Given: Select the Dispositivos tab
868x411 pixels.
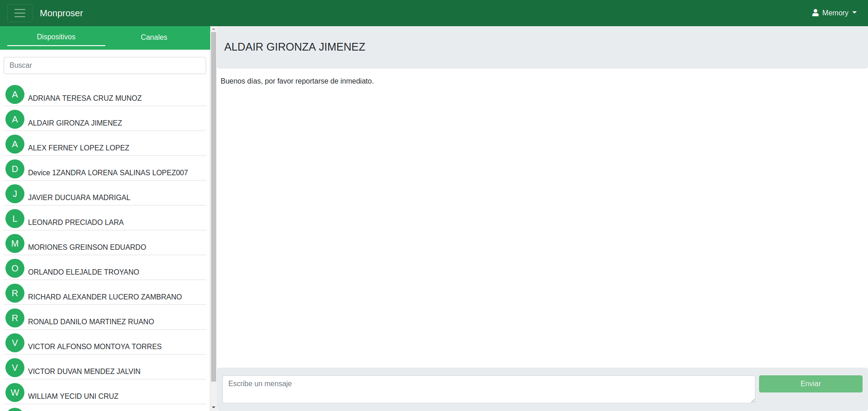Looking at the screenshot, I should point(56,37).
